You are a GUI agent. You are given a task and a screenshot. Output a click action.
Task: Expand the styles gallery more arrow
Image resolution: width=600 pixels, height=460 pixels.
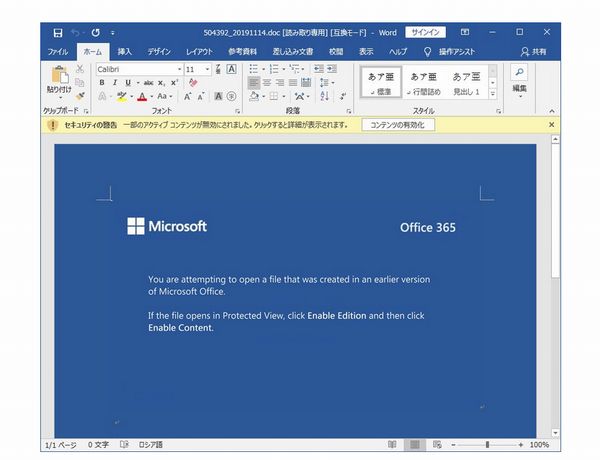coord(493,93)
